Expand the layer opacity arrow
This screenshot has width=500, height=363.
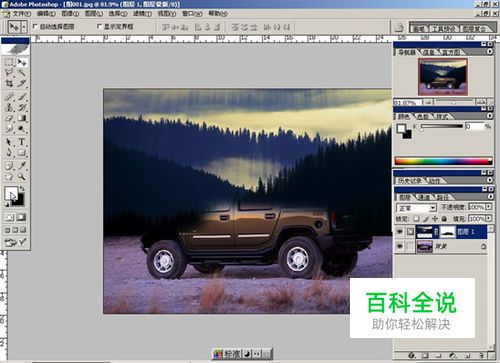coord(488,207)
